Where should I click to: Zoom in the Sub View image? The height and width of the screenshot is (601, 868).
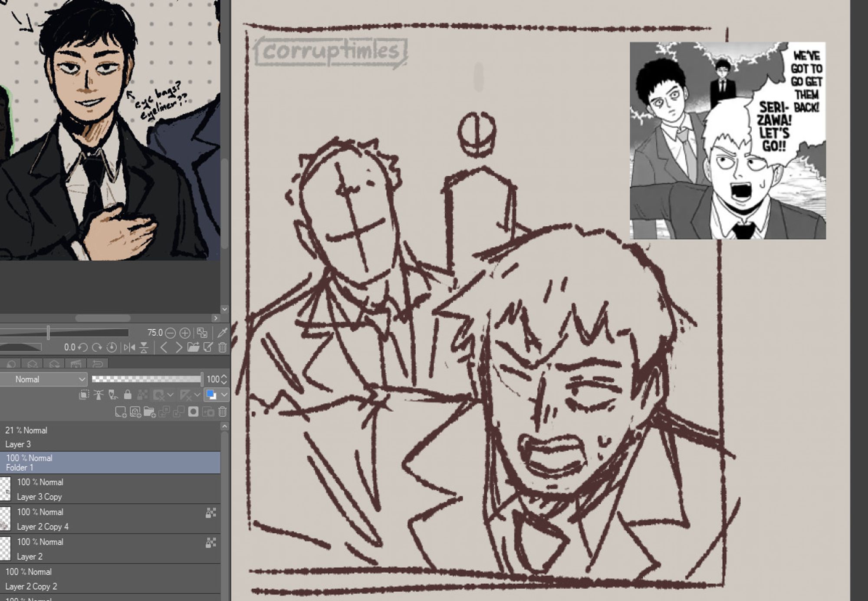click(x=185, y=333)
